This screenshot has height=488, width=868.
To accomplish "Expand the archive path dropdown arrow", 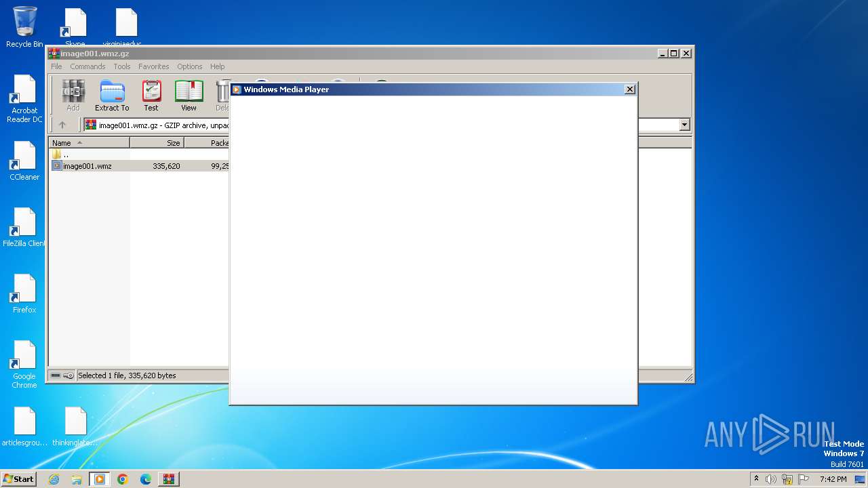I will 684,125.
